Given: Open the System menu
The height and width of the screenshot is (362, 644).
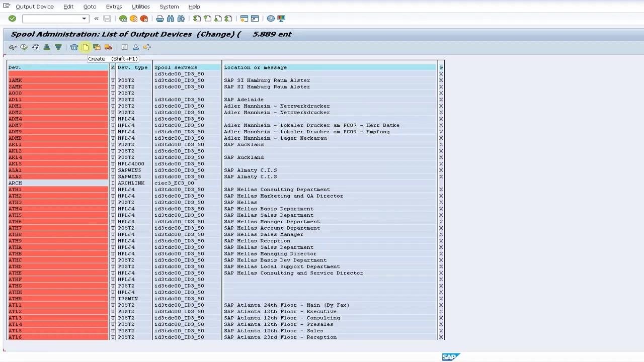Looking at the screenshot, I should pyautogui.click(x=169, y=7).
